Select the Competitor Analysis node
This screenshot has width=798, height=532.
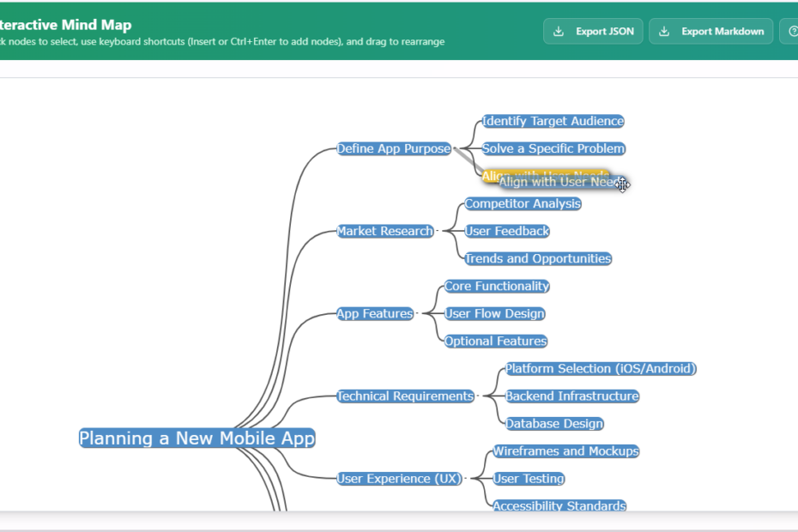tap(522, 204)
